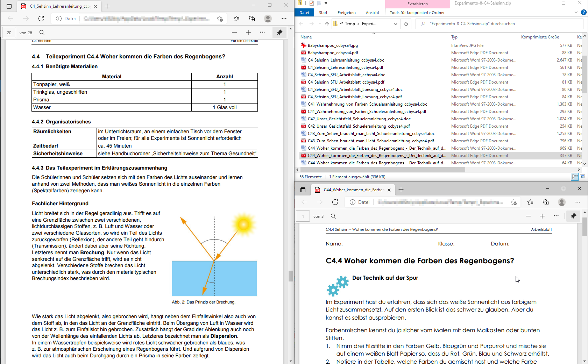The height and width of the screenshot is (364, 588).
Task: Open the Quick Access Toolbar dropdown arrow
Action: coord(326,3)
